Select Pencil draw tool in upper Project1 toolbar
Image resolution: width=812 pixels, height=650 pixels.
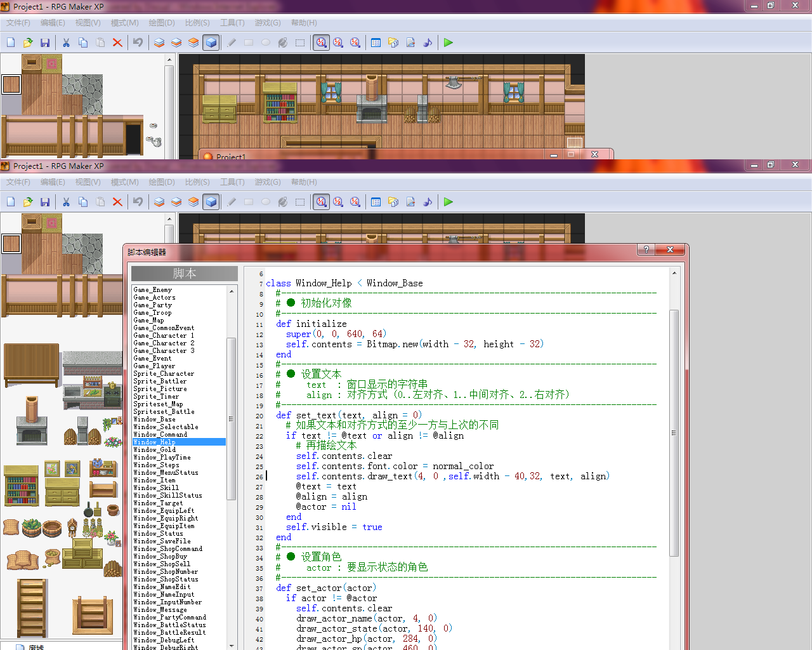(x=232, y=43)
